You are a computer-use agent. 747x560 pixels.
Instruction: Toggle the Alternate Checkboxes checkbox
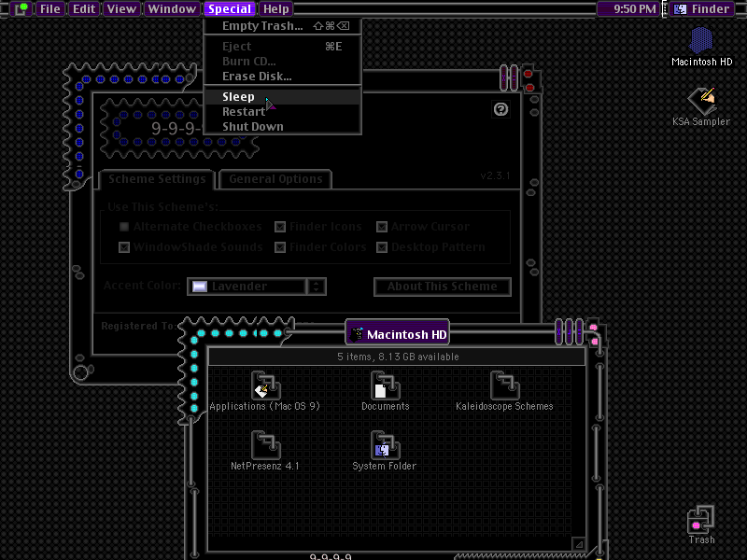124,227
